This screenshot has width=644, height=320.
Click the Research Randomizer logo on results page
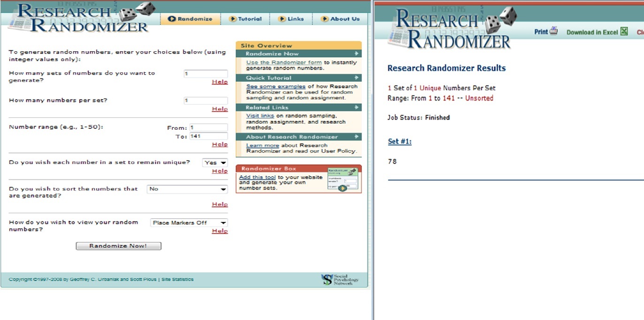coord(452,28)
